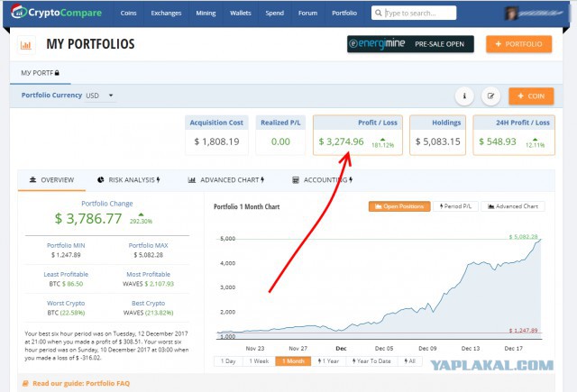Image resolution: width=577 pixels, height=392 pixels.
Task: Click the 181.12% profit percentage indicator
Action: (x=382, y=143)
